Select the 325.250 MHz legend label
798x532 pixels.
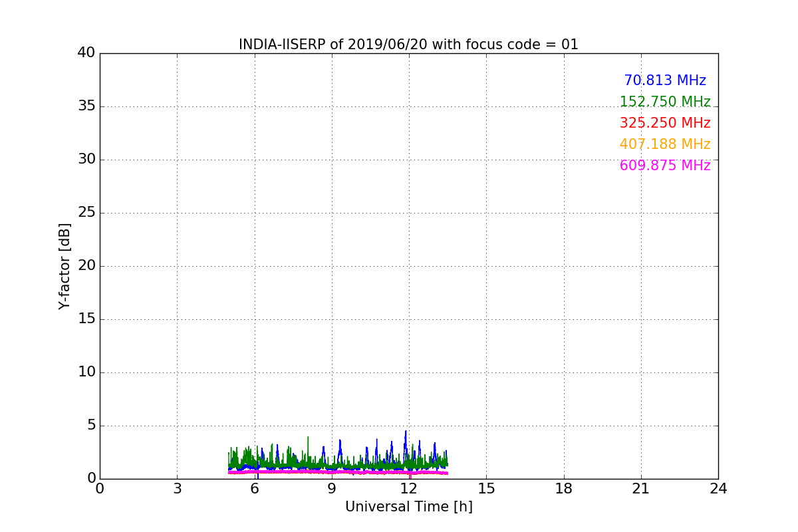point(665,123)
